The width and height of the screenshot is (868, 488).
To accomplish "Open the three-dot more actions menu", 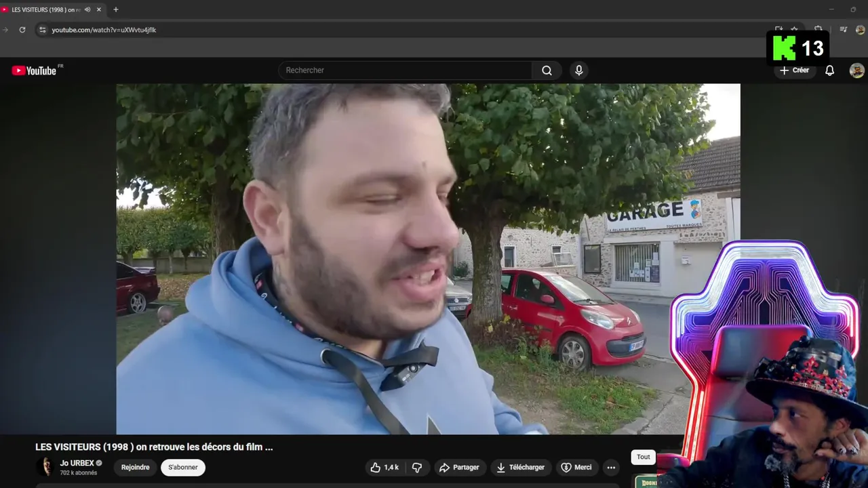I will pos(611,468).
